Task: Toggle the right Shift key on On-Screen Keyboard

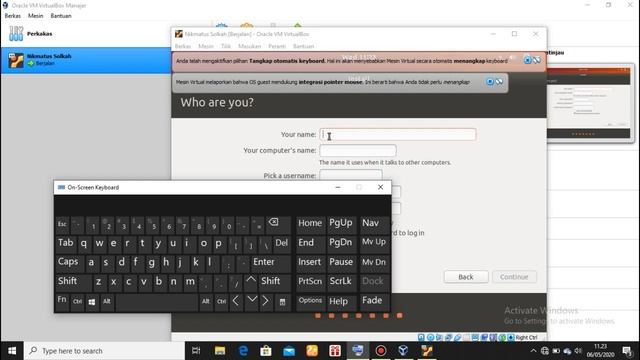Action: (x=275, y=282)
